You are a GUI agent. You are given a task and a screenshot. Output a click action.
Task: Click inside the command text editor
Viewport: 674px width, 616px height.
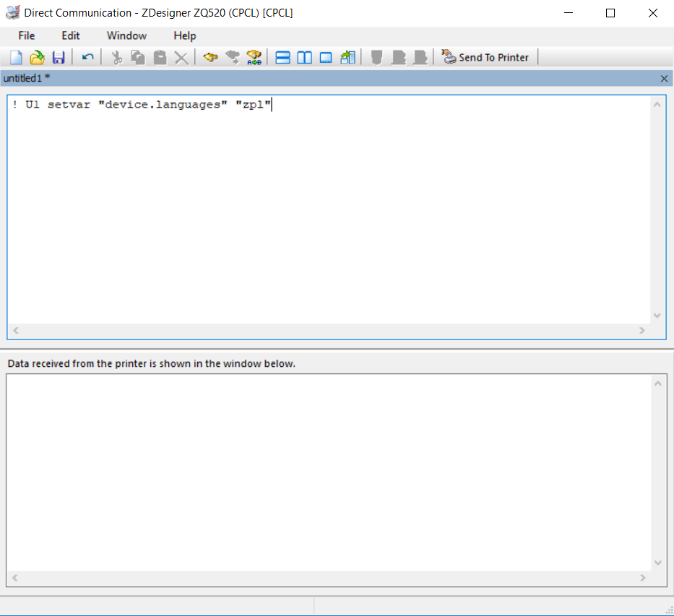[x=325, y=209]
